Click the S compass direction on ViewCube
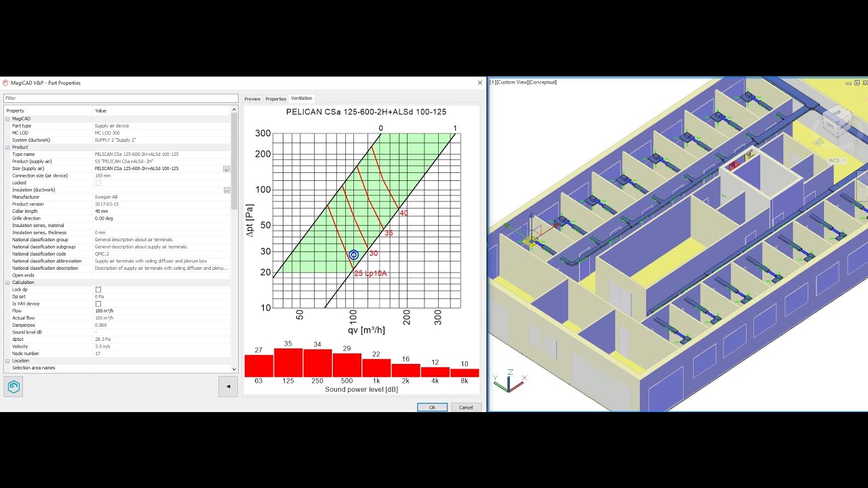The image size is (868, 488). coord(857,143)
